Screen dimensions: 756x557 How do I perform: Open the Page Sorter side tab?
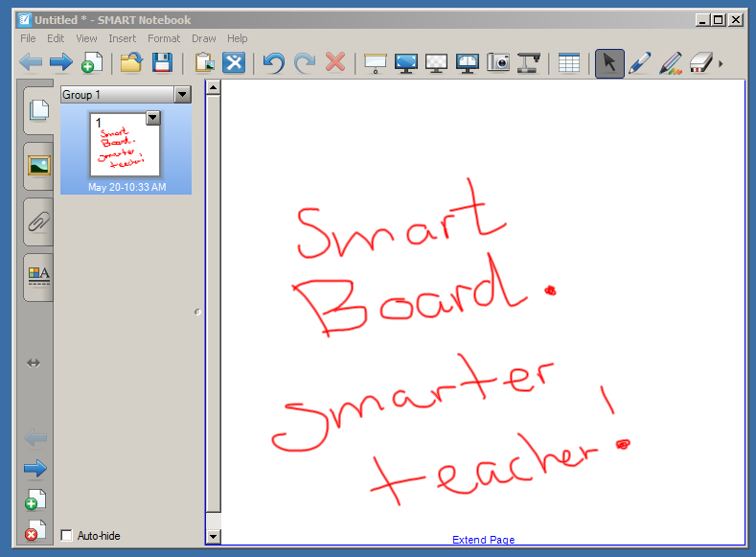click(38, 110)
